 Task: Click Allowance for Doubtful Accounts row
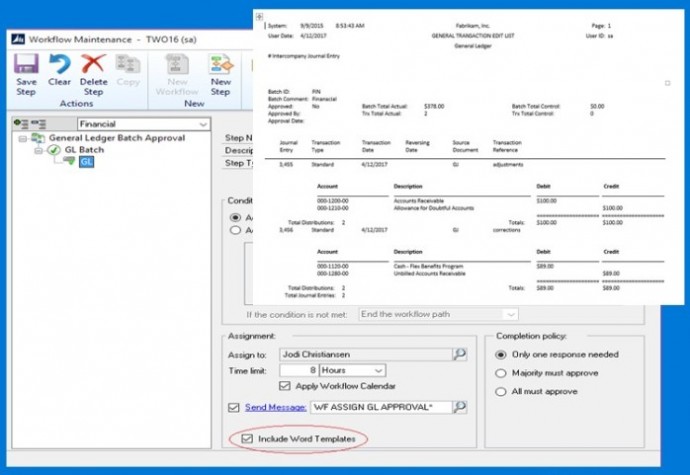pyautogui.click(x=433, y=208)
